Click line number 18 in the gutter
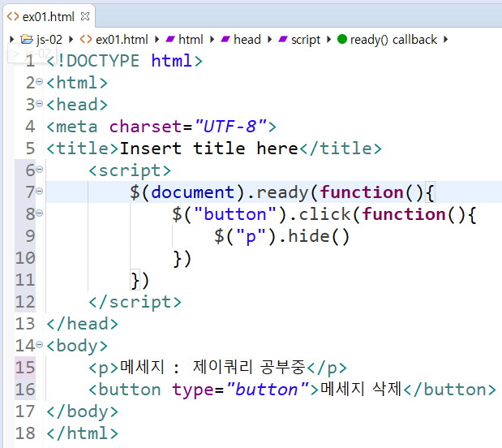Screen dimensions: 502x448 coord(25,433)
